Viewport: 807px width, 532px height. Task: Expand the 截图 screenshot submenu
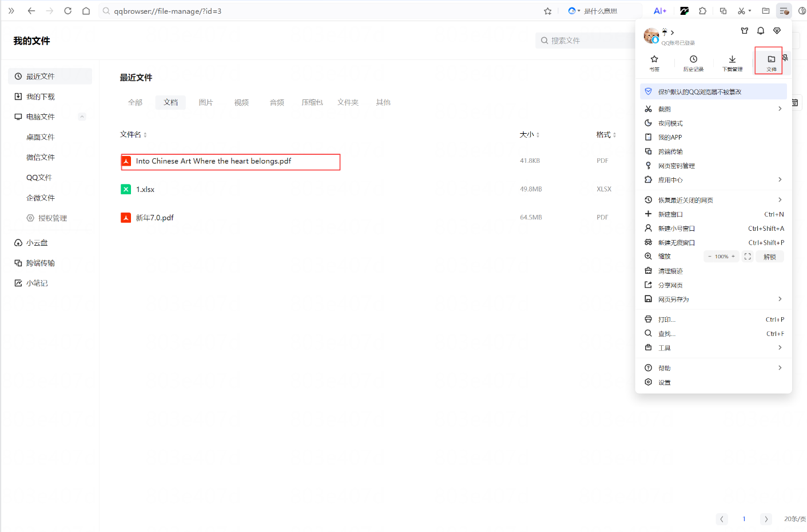click(x=780, y=109)
